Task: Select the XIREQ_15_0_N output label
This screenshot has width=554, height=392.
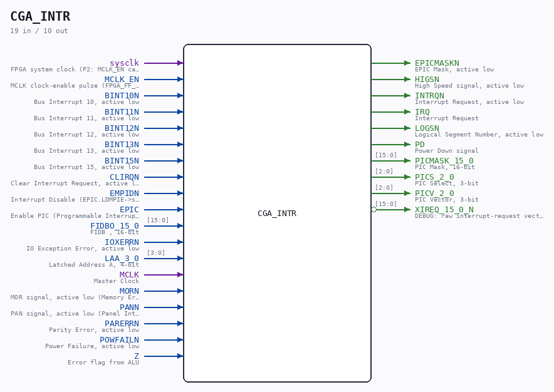Action: click(x=444, y=209)
